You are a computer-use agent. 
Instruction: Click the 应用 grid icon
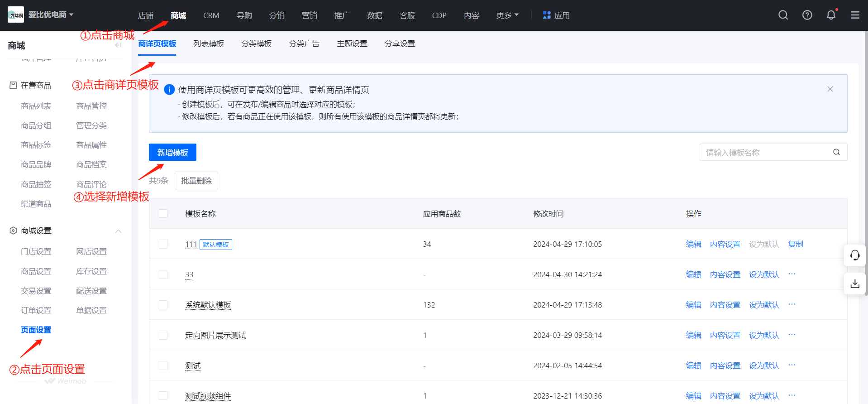tap(547, 15)
